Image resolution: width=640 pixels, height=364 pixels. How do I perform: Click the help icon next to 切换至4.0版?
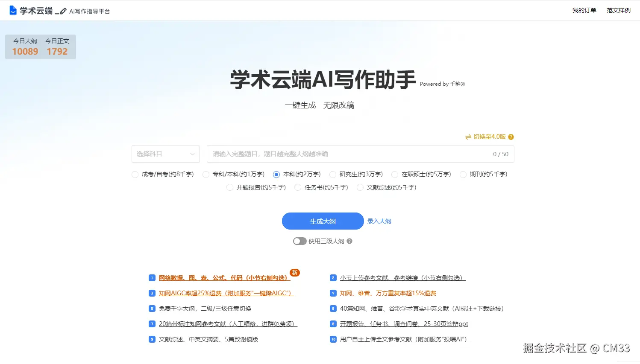[511, 137]
